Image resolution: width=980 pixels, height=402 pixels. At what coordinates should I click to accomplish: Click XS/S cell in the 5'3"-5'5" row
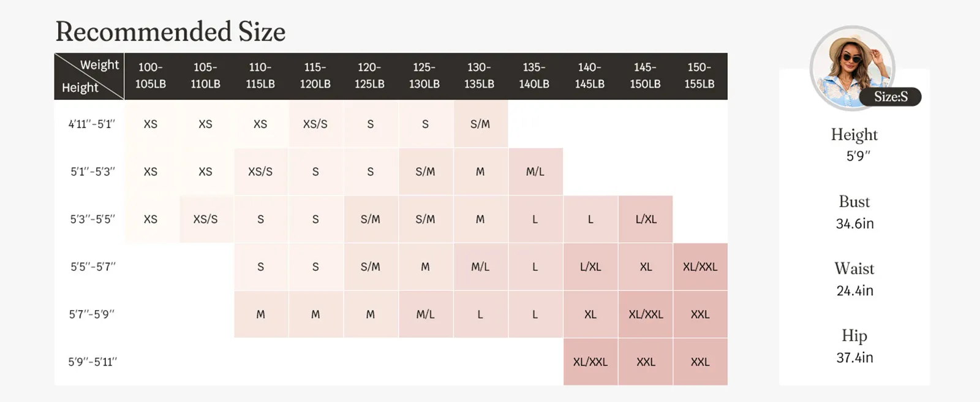tap(205, 219)
